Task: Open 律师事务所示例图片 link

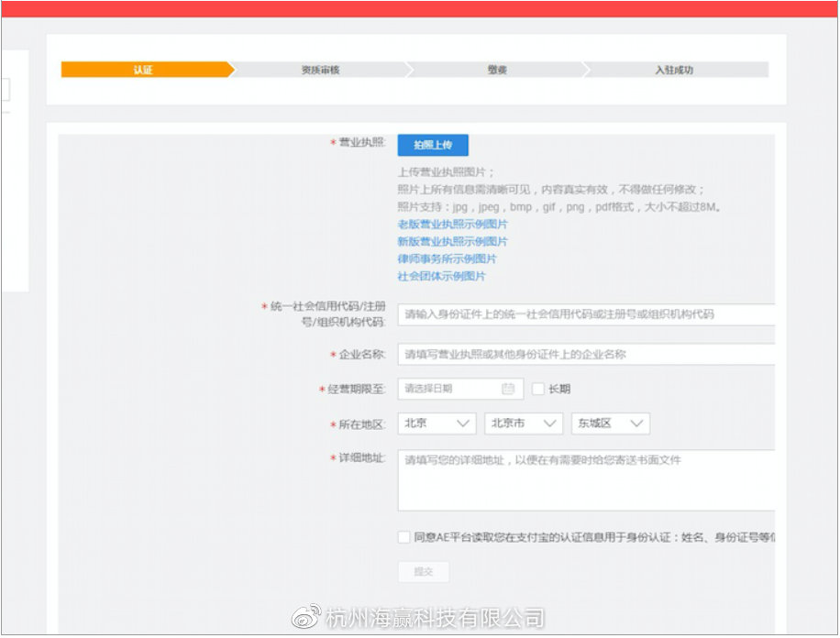Action: pyautogui.click(x=447, y=259)
